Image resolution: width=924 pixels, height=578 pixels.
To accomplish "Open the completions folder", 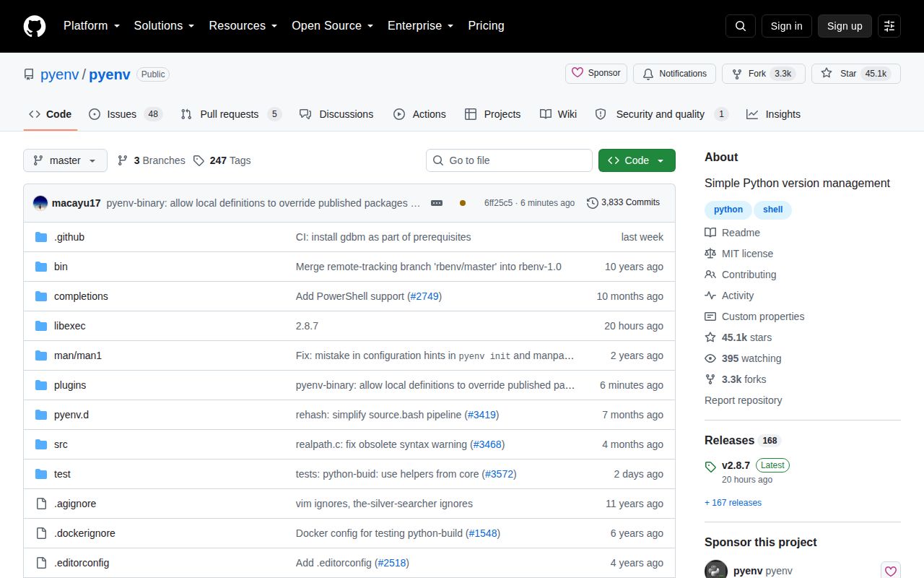I will click(x=81, y=296).
